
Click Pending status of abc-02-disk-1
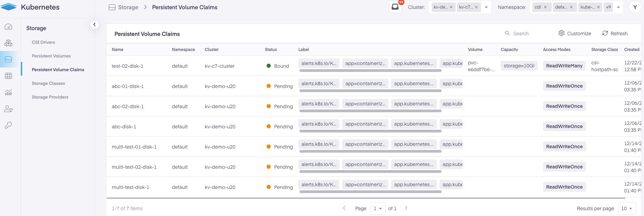(280, 106)
